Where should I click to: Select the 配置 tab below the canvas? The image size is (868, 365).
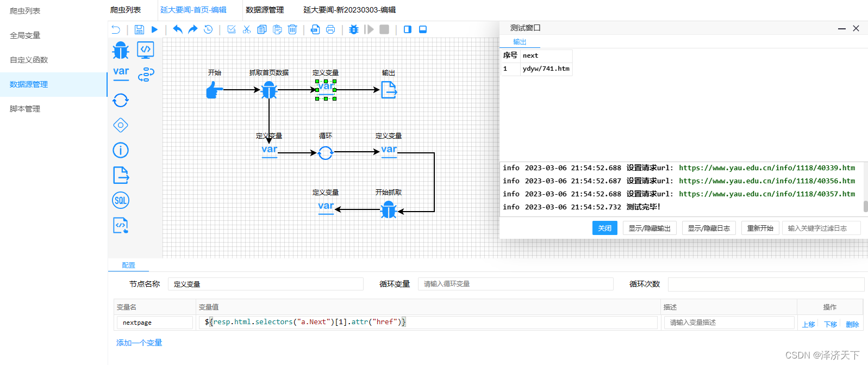click(x=128, y=265)
